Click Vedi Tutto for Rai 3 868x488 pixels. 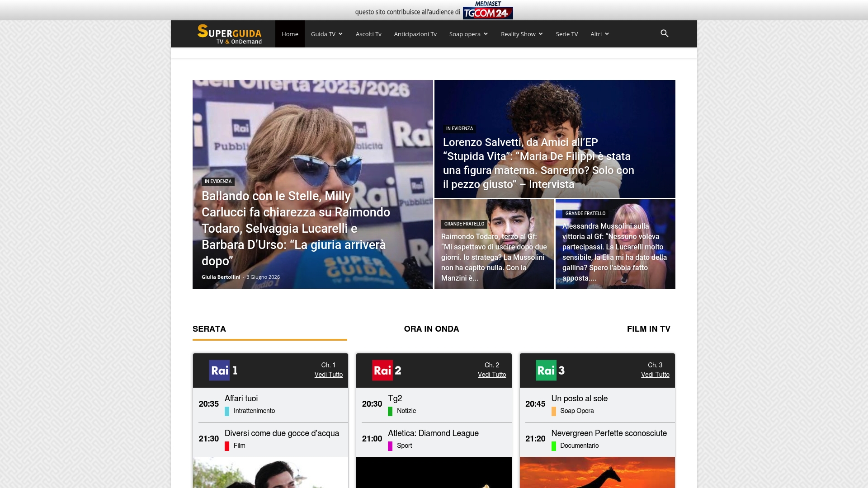pyautogui.click(x=655, y=375)
